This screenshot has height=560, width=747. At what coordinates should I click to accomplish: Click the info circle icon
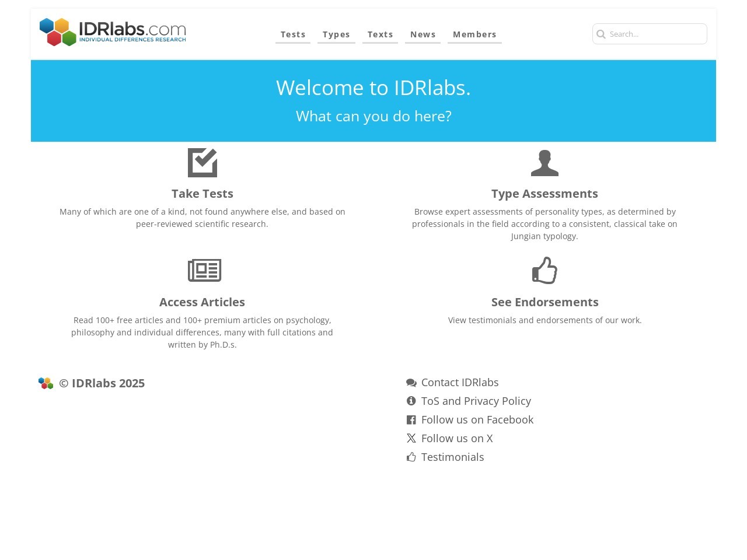(411, 401)
